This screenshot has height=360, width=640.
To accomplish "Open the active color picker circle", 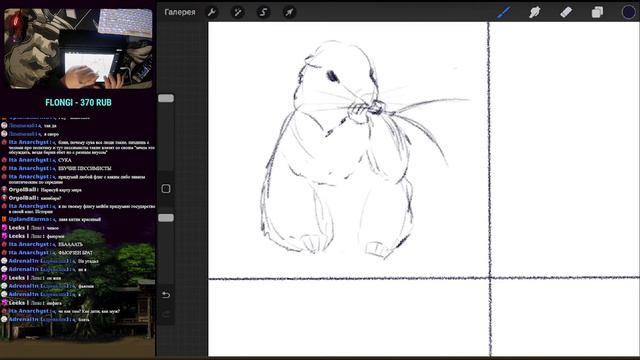I will click(x=629, y=12).
